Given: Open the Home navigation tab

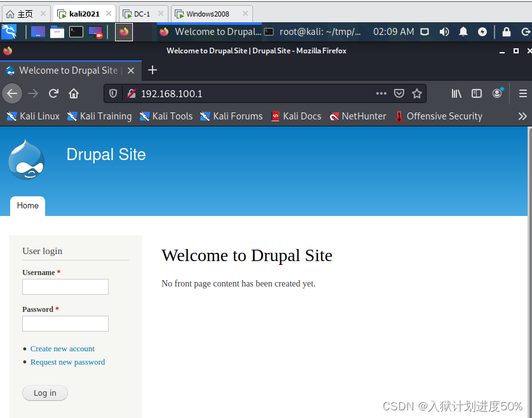Looking at the screenshot, I should coord(27,205).
